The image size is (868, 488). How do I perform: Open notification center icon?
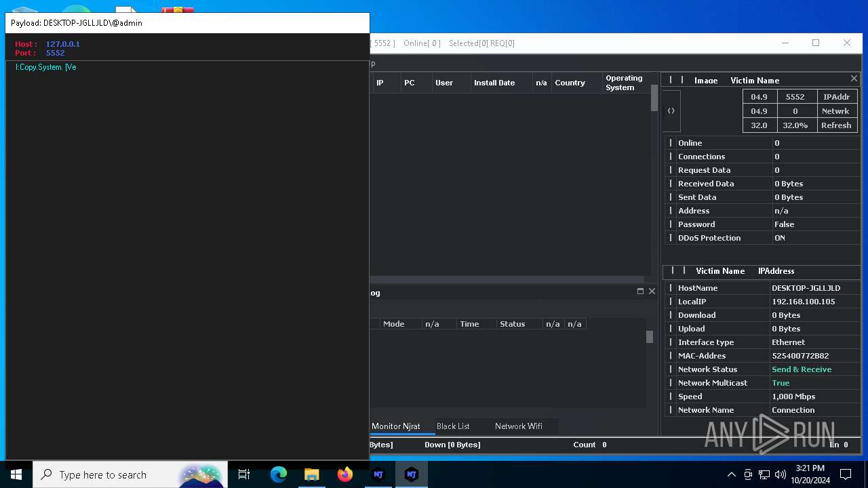pos(846,474)
